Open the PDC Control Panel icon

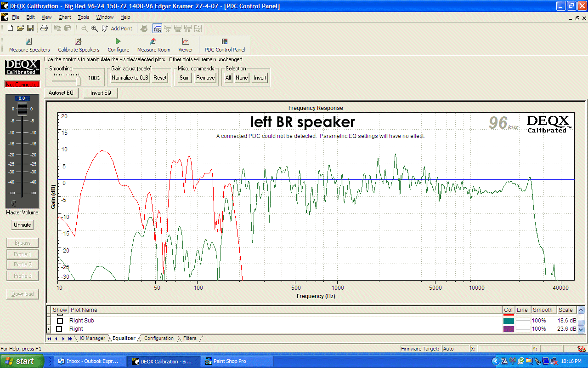pyautogui.click(x=225, y=45)
